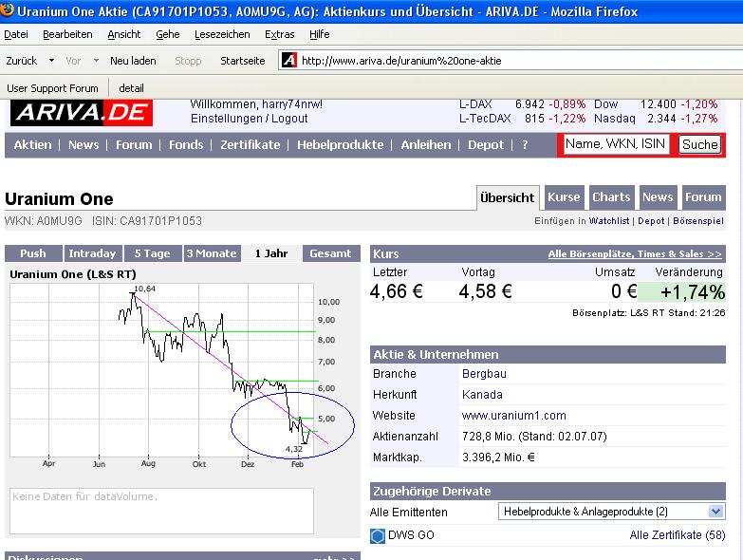The height and width of the screenshot is (560, 743).
Task: Open Alle Zertifikate (58) link
Action: [x=678, y=535]
